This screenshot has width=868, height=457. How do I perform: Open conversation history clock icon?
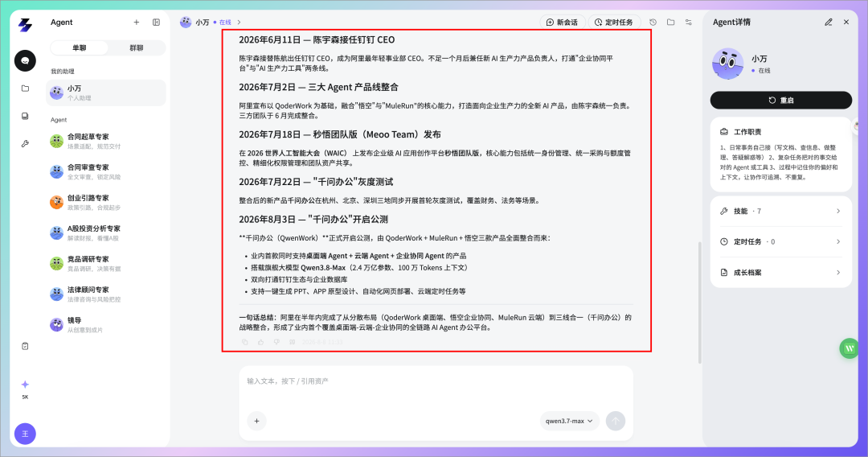pos(653,23)
